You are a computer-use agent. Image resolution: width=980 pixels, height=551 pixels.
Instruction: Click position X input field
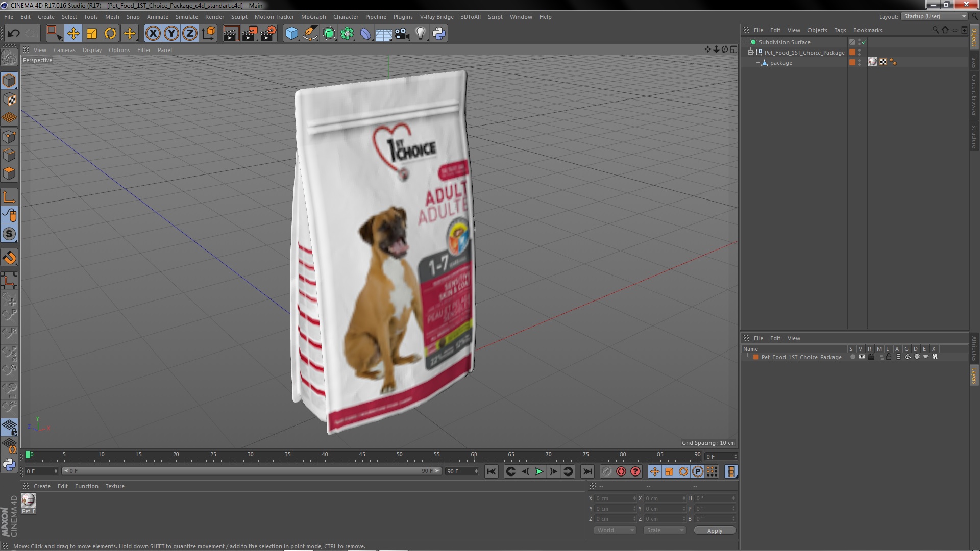[615, 498]
